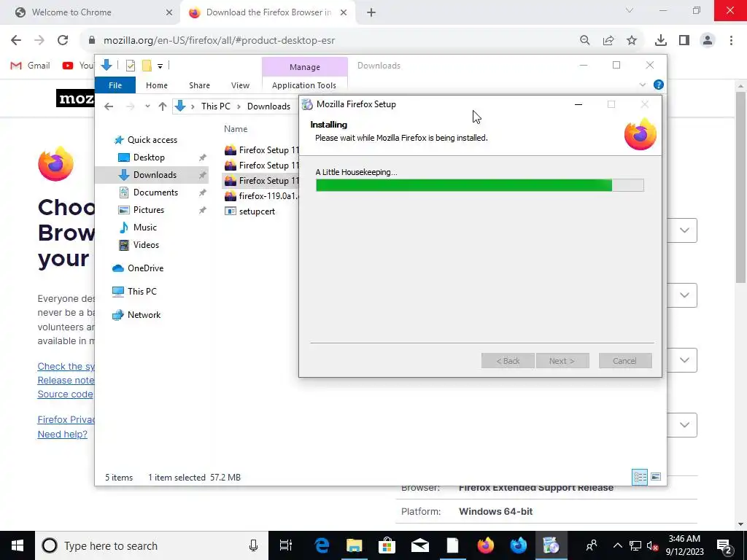This screenshot has height=560, width=747.
Task: Select Documents in the navigation pane
Action: click(x=155, y=192)
